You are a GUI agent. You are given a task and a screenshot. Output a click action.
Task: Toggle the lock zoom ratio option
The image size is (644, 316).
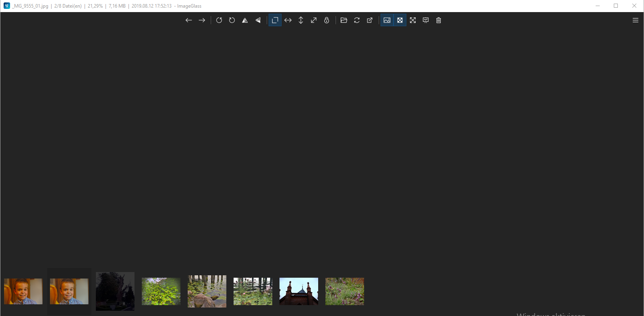(327, 20)
